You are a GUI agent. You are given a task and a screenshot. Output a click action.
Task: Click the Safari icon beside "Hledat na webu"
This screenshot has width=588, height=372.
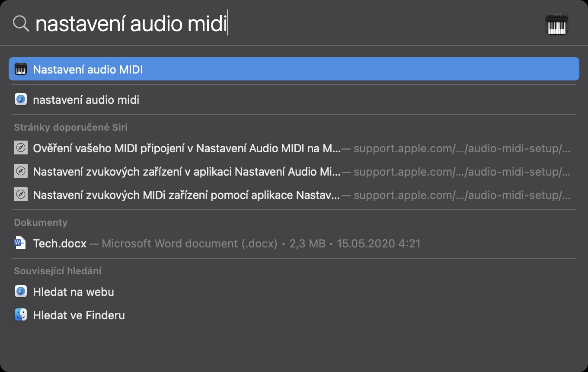21,292
